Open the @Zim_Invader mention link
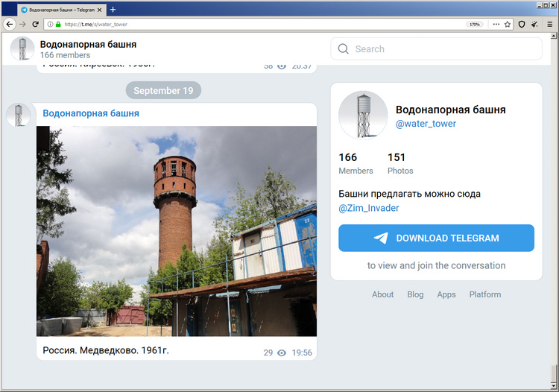The width and height of the screenshot is (559, 392). pyautogui.click(x=369, y=208)
